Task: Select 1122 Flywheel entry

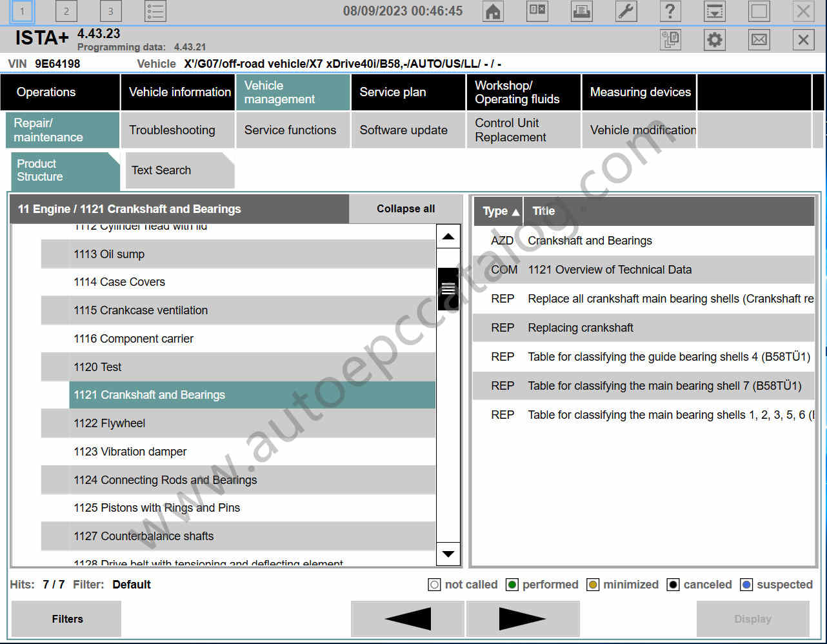Action: [238, 423]
